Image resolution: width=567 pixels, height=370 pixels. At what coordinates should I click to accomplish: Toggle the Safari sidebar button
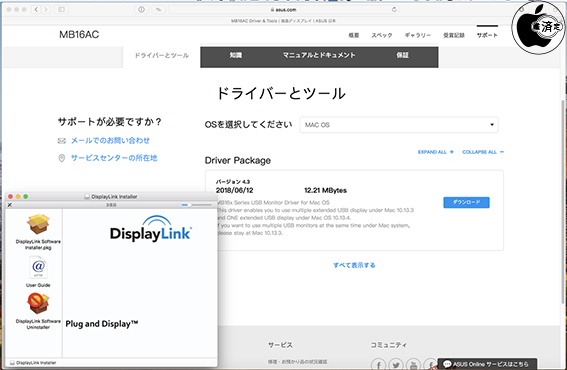61,10
